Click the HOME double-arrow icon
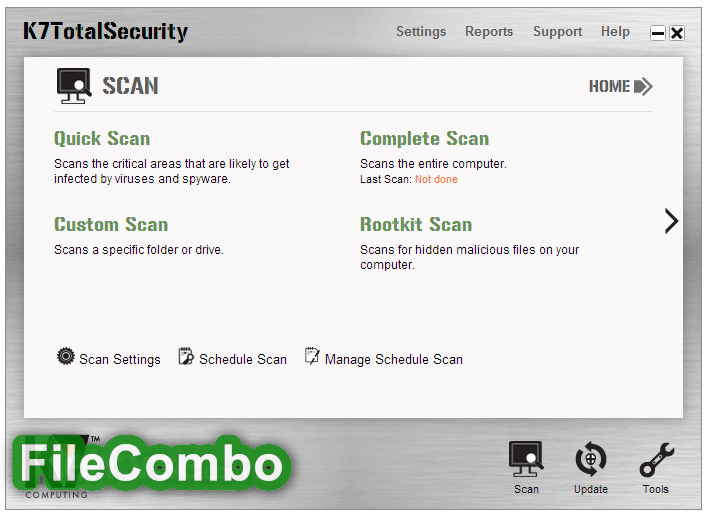 (643, 86)
